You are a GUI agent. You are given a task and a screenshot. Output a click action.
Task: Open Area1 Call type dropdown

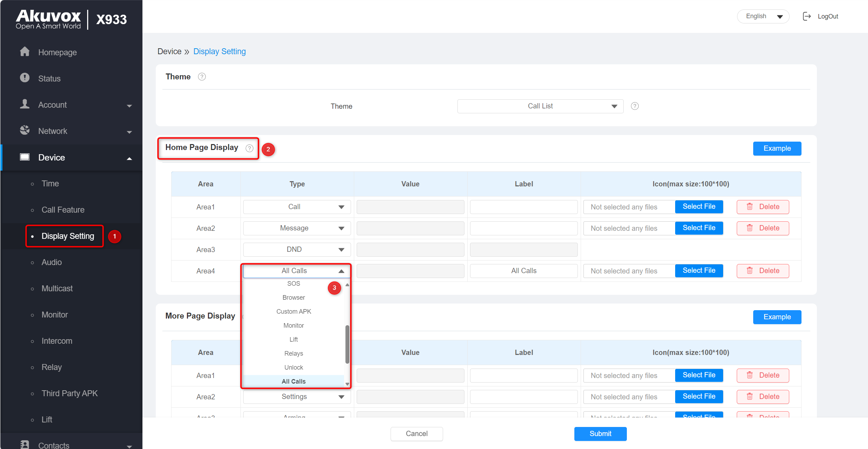click(x=297, y=207)
